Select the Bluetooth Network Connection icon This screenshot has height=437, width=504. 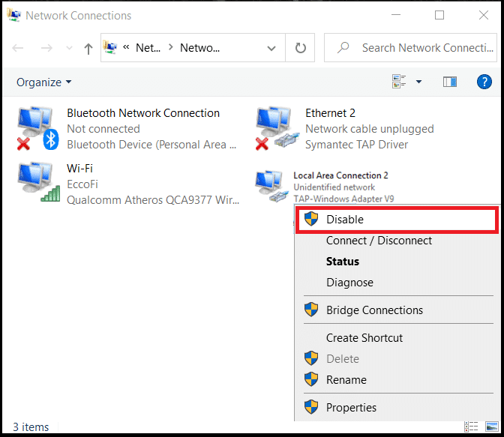pos(38,128)
